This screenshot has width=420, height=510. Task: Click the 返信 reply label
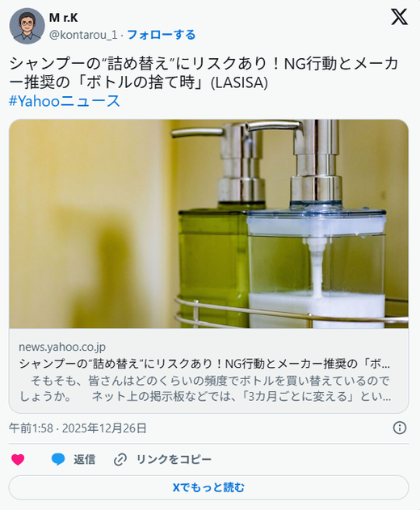(x=85, y=460)
